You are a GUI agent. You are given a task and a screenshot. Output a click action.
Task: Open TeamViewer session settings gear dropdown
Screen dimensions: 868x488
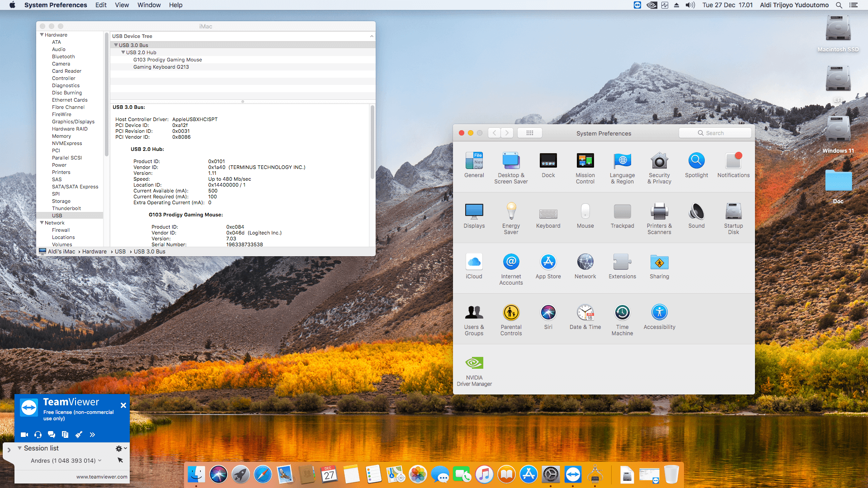pyautogui.click(x=121, y=448)
